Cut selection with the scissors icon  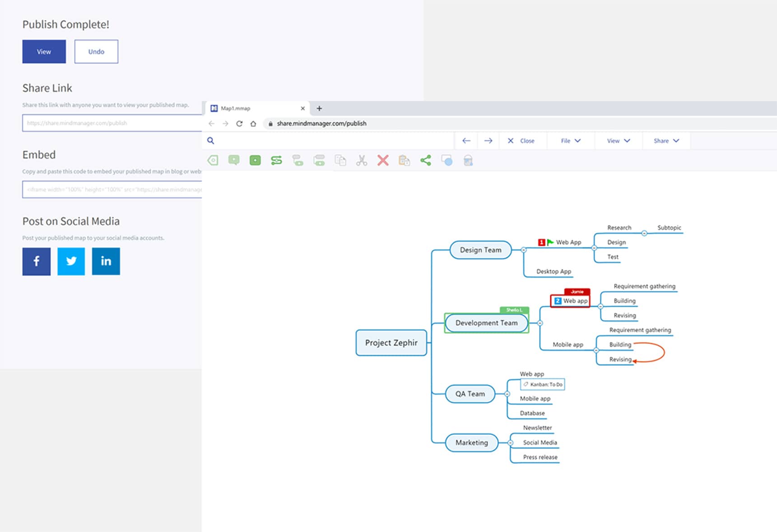[x=362, y=160]
